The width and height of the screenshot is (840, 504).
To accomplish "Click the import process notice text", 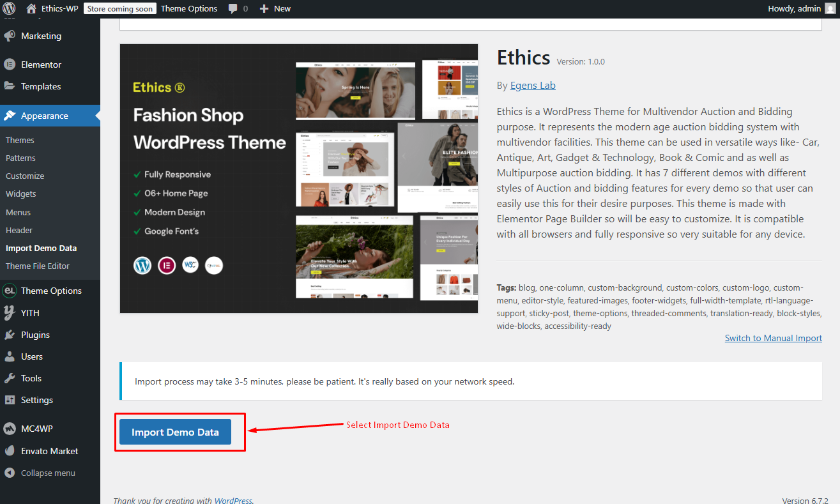I will pyautogui.click(x=325, y=381).
